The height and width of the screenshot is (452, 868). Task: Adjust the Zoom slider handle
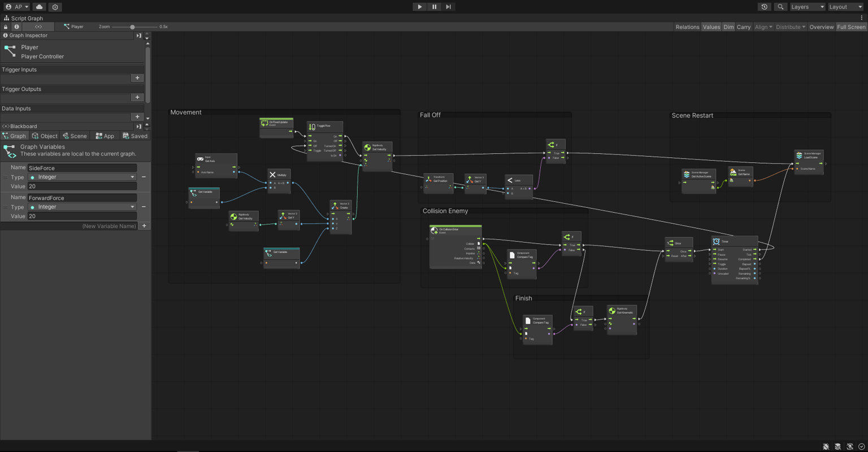click(132, 27)
